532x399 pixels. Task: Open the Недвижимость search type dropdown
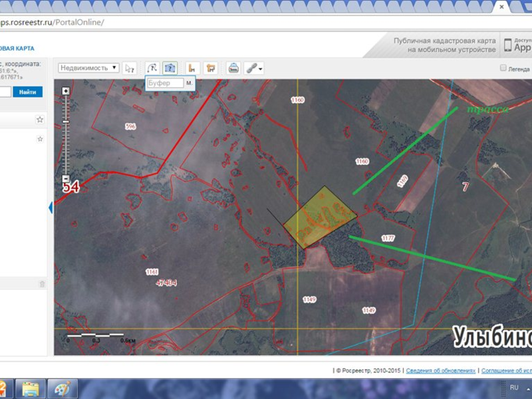coord(88,68)
